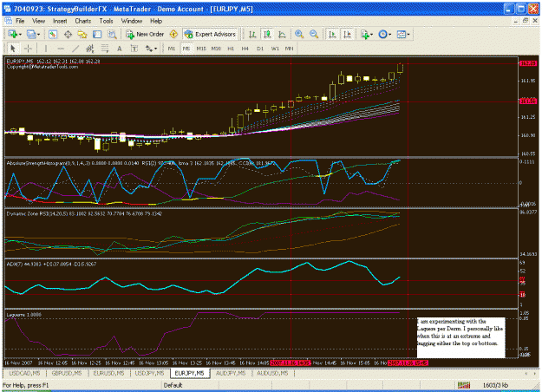The width and height of the screenshot is (542, 392).
Task: Select the Cursor arrow tool
Action: (13, 49)
